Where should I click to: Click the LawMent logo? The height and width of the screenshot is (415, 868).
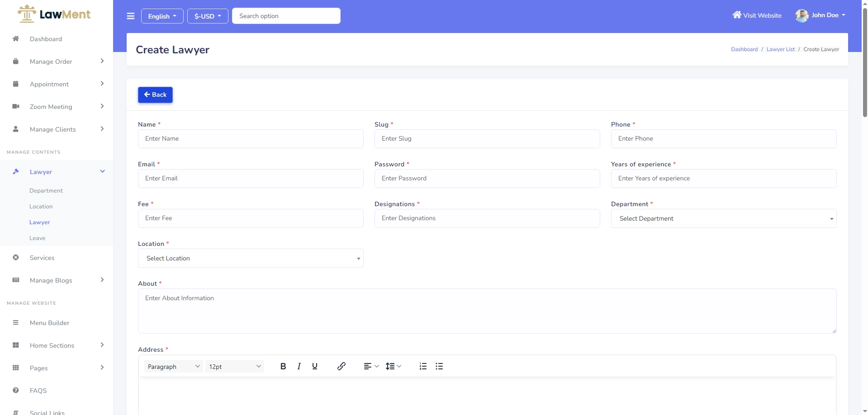pyautogui.click(x=54, y=14)
